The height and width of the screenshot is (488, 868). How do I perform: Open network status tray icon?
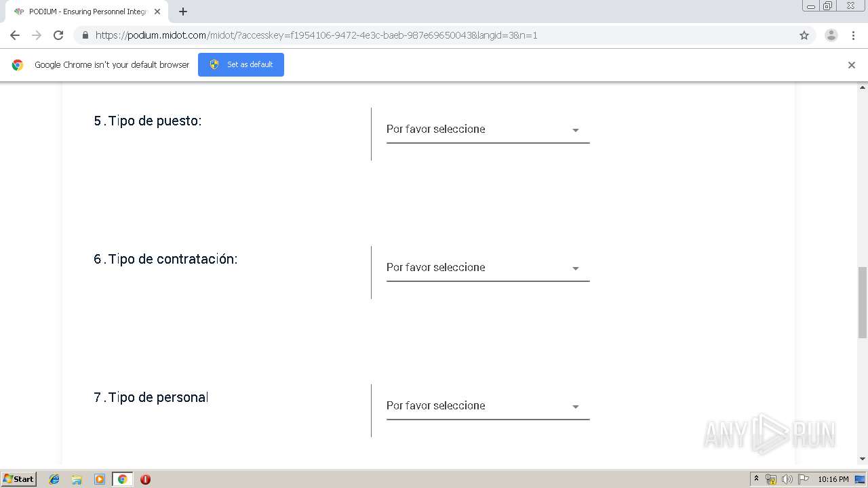coord(771,479)
